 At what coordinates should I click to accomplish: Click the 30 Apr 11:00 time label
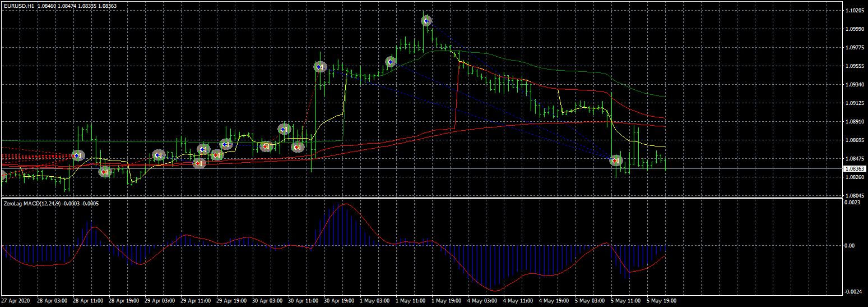point(303,301)
